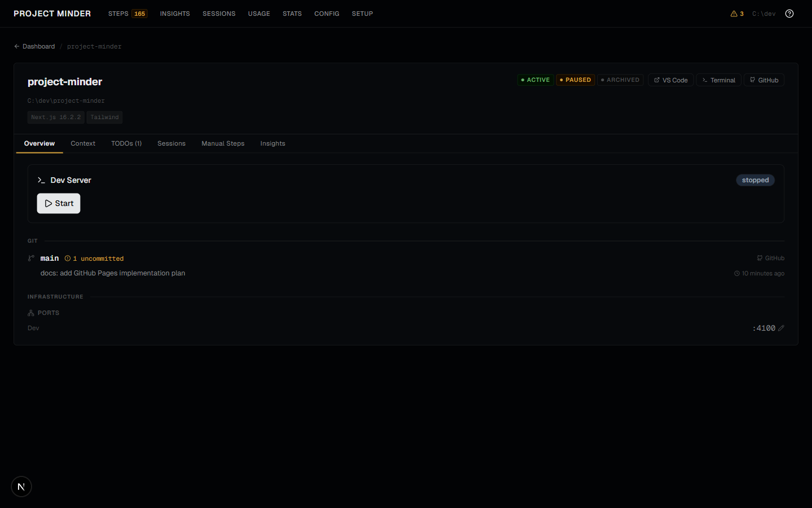Image resolution: width=812 pixels, height=508 pixels.
Task: Open the project in VS Code
Action: (x=670, y=80)
